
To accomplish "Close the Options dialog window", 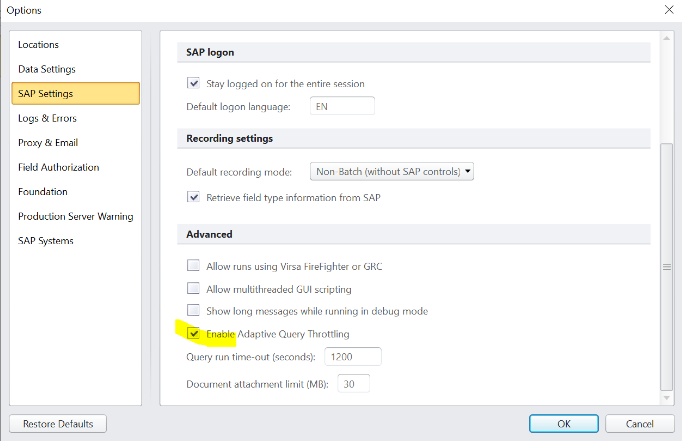I will tap(668, 10).
